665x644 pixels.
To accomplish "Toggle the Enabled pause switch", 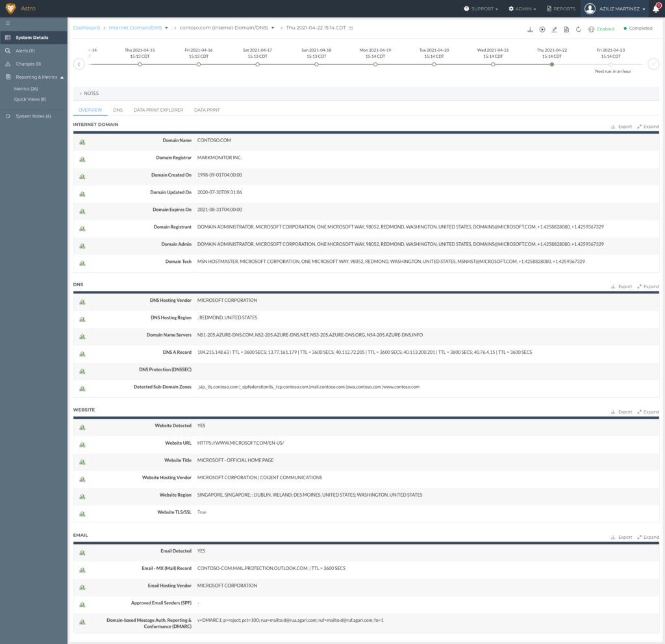I will pos(591,29).
